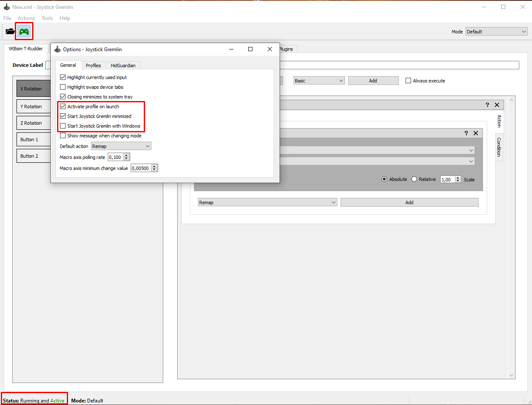The image size is (532, 405).
Task: Open the Mode dropdown showing Default
Action: coord(496,32)
